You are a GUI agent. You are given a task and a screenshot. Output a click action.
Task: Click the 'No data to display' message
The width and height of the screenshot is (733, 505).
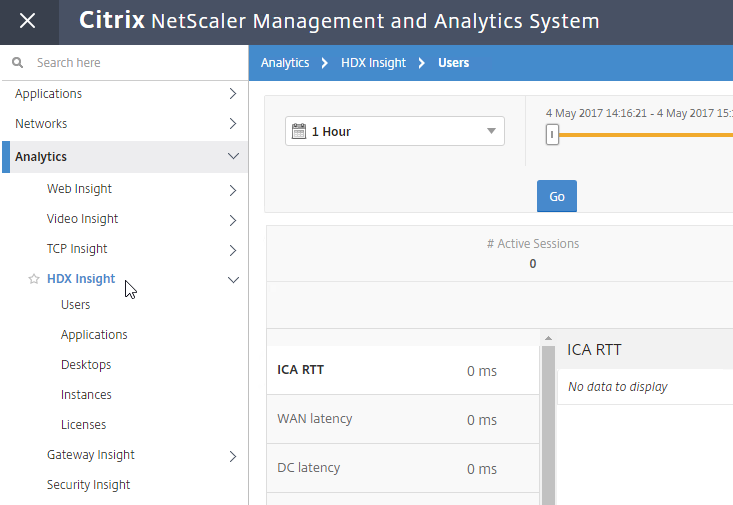pos(618,387)
